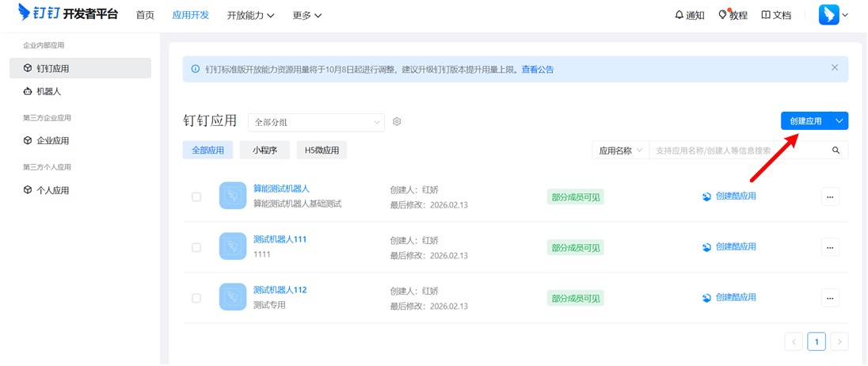Expand the 全部分组 group dropdown
The image size is (868, 366).
click(x=315, y=122)
